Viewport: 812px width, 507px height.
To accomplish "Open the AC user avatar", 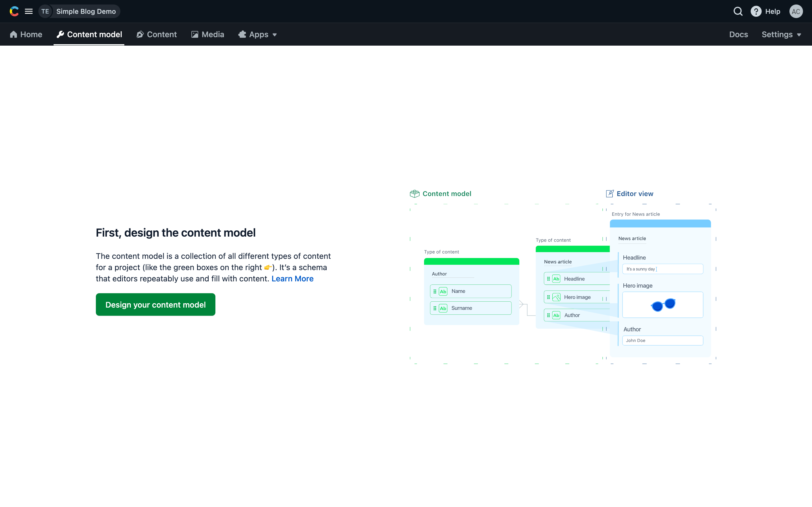I will coord(796,11).
